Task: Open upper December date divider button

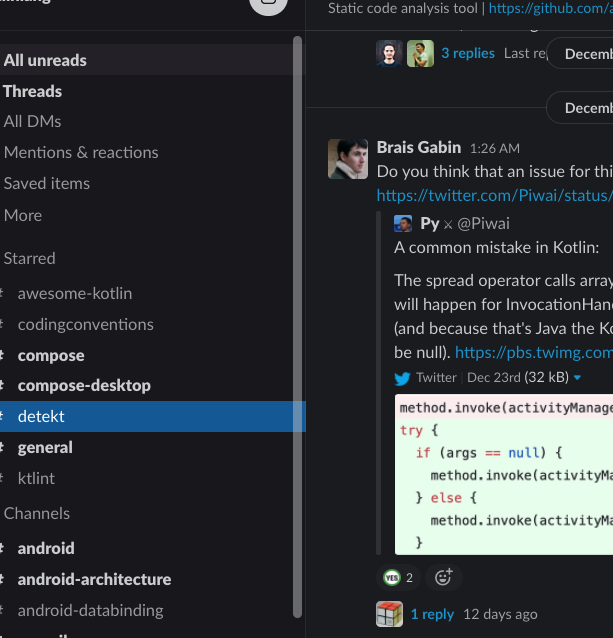Action: click(580, 54)
